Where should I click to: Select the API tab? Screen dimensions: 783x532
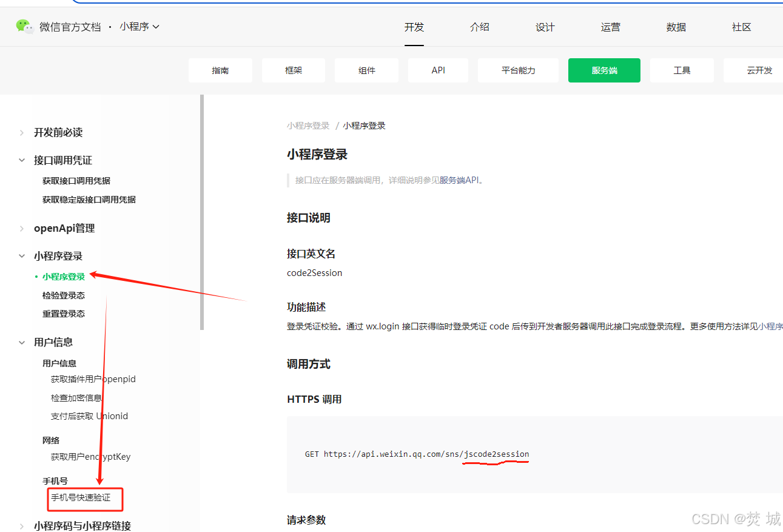pyautogui.click(x=439, y=70)
